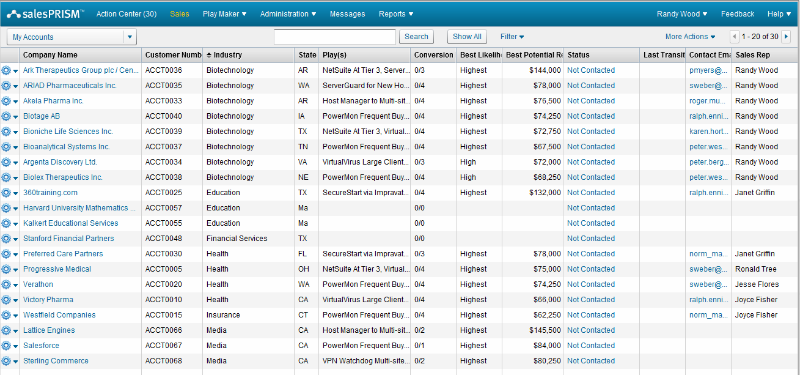This screenshot has height=375, width=800.
Task: Open the Help menu
Action: pyautogui.click(x=779, y=14)
